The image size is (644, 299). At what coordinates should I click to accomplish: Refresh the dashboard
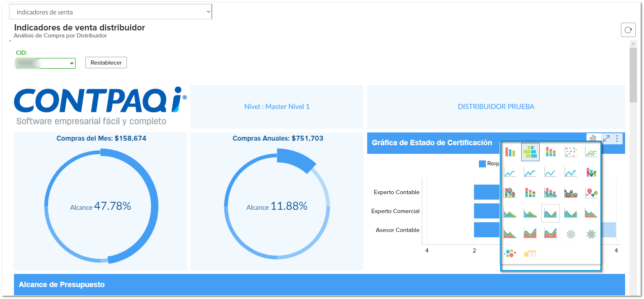(628, 30)
